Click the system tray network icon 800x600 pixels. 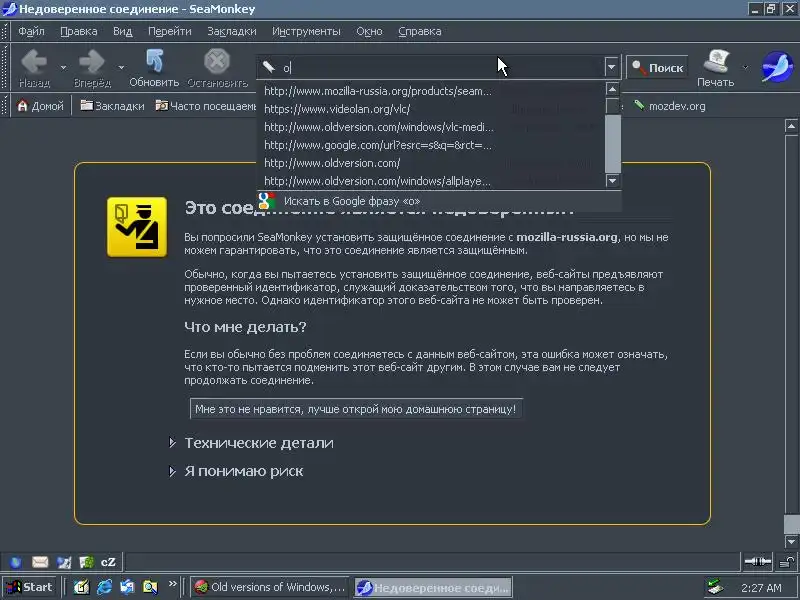[715, 587]
